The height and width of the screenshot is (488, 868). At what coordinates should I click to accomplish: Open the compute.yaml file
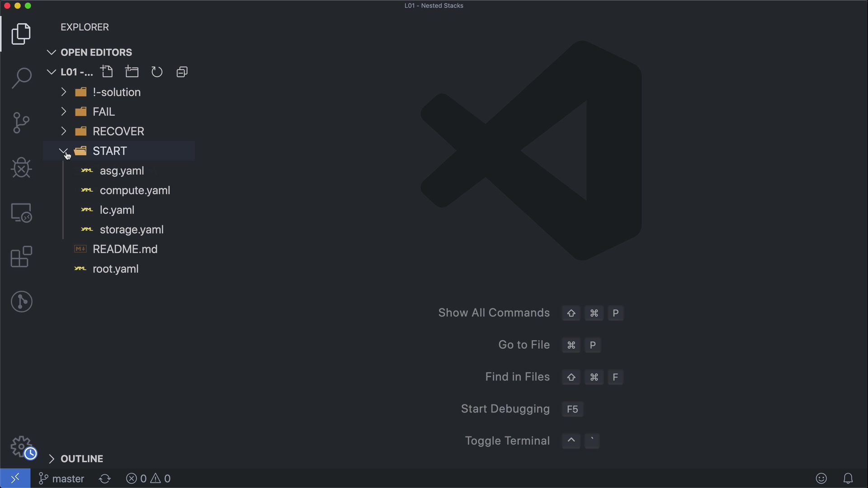[135, 190]
